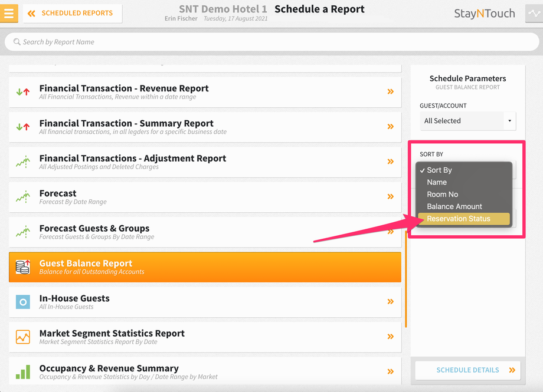
Task: Open Occupancy & Revenue Summary title
Action: [x=109, y=368]
